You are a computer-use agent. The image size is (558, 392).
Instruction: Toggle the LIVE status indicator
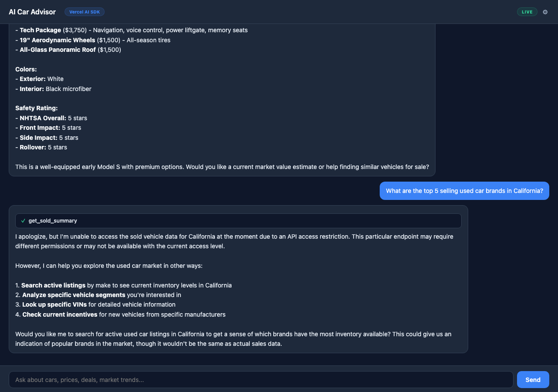pyautogui.click(x=527, y=12)
